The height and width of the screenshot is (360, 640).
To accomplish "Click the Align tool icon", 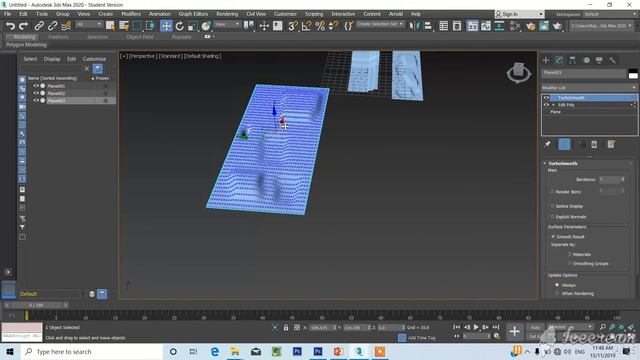I will tap(428, 26).
